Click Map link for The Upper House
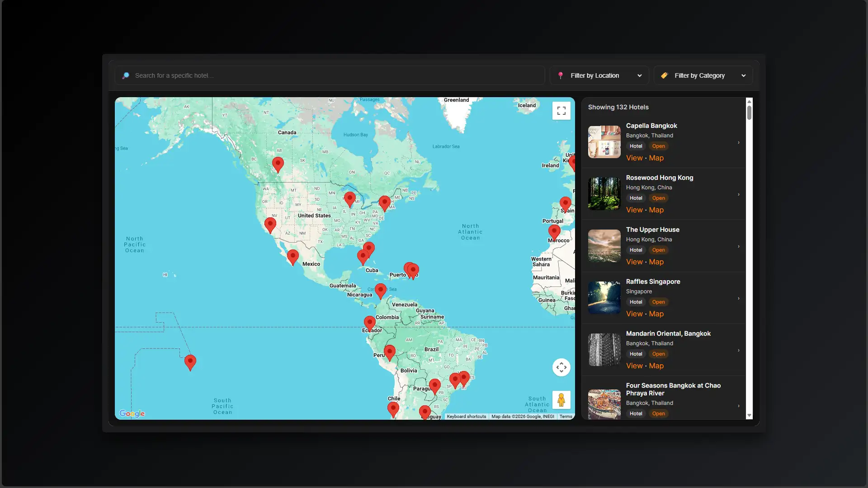Viewport: 868px width, 488px height. (x=656, y=262)
